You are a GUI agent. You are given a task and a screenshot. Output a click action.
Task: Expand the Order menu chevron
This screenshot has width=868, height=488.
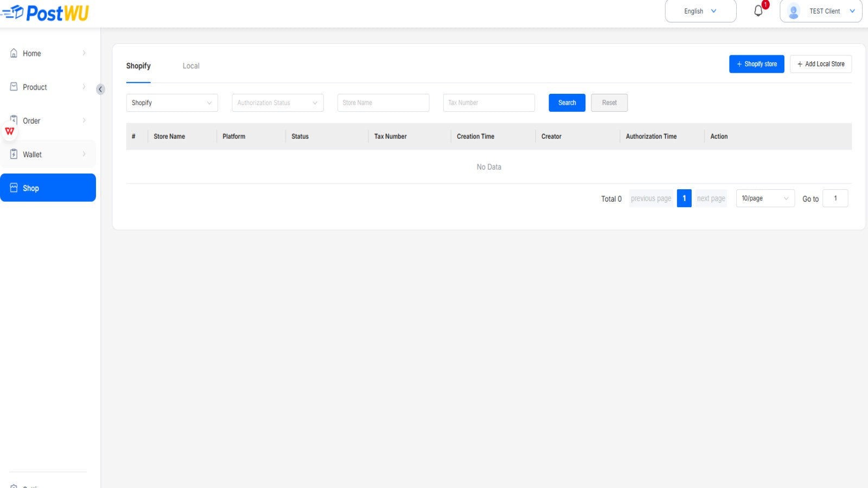(84, 120)
